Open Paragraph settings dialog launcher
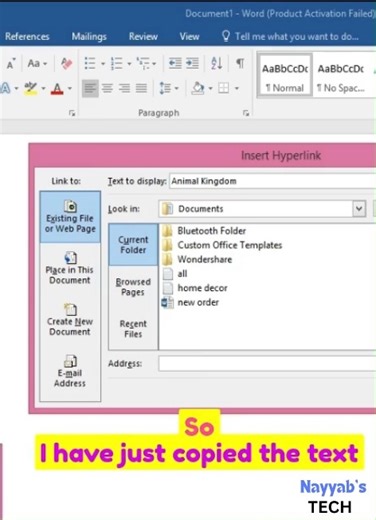 pyautogui.click(x=246, y=113)
